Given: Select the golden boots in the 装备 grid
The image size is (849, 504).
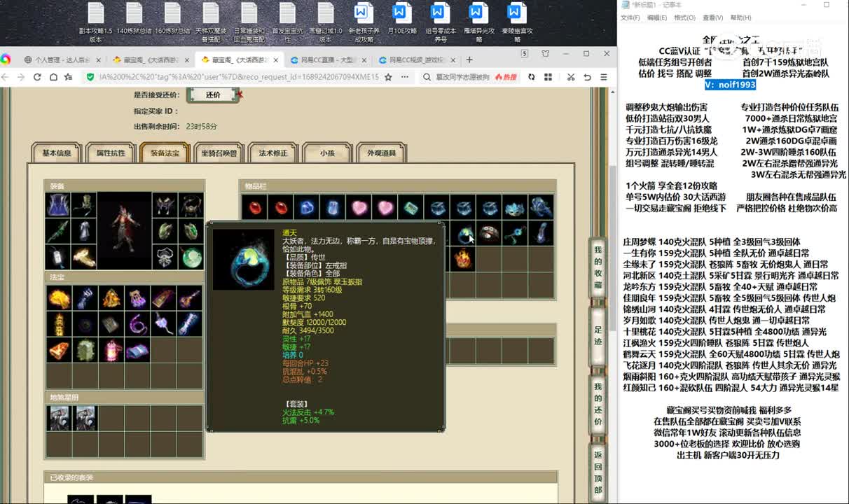Looking at the screenshot, I should tap(84, 257).
